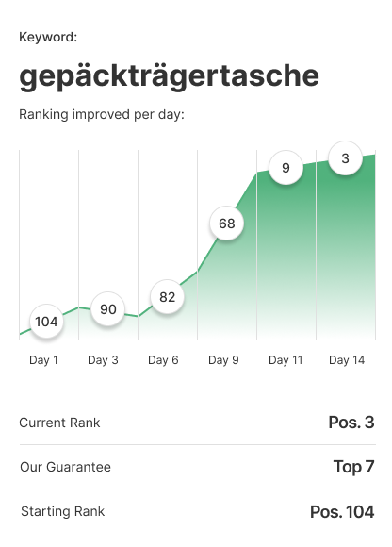Image resolution: width=392 pixels, height=547 pixels.
Task: Select the Pos. 104 value
Action: click(342, 512)
